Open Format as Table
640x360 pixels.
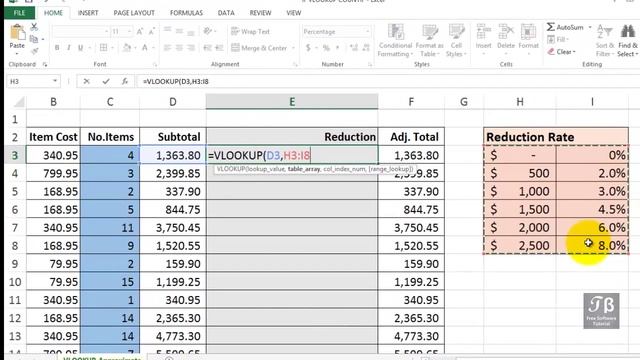tap(429, 41)
